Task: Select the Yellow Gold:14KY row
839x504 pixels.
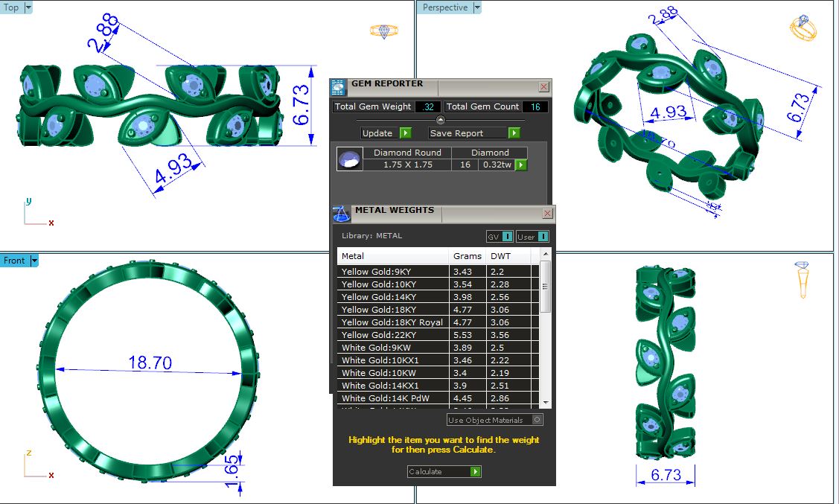Action: (x=392, y=297)
